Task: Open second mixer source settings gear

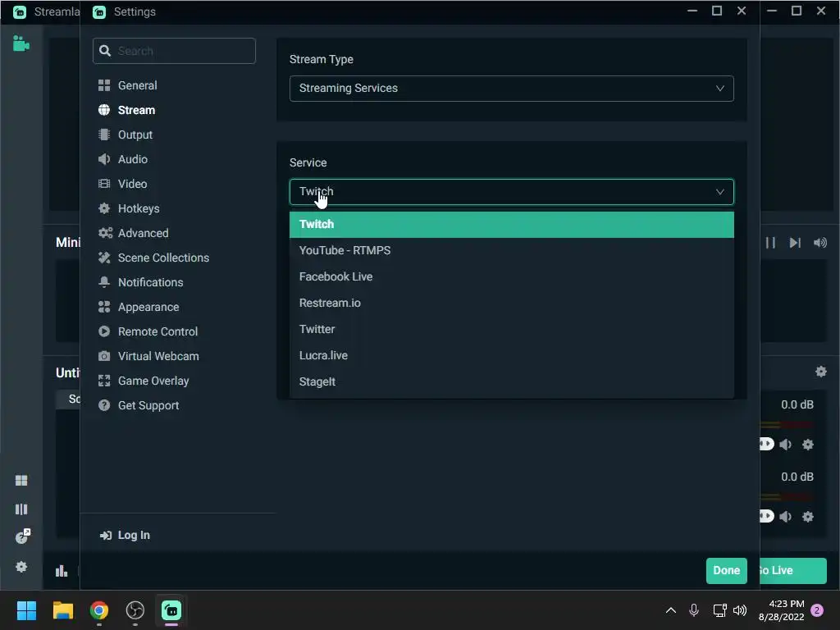Action: (808, 517)
